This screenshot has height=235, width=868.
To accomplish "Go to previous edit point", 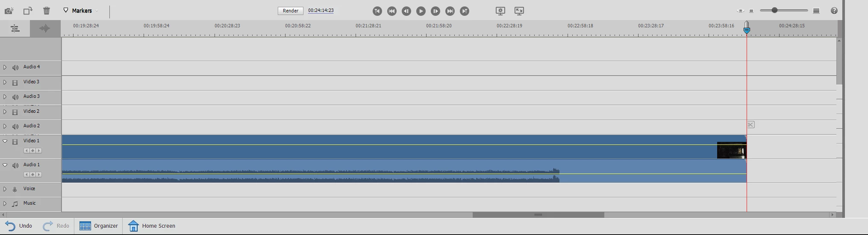I will (392, 11).
